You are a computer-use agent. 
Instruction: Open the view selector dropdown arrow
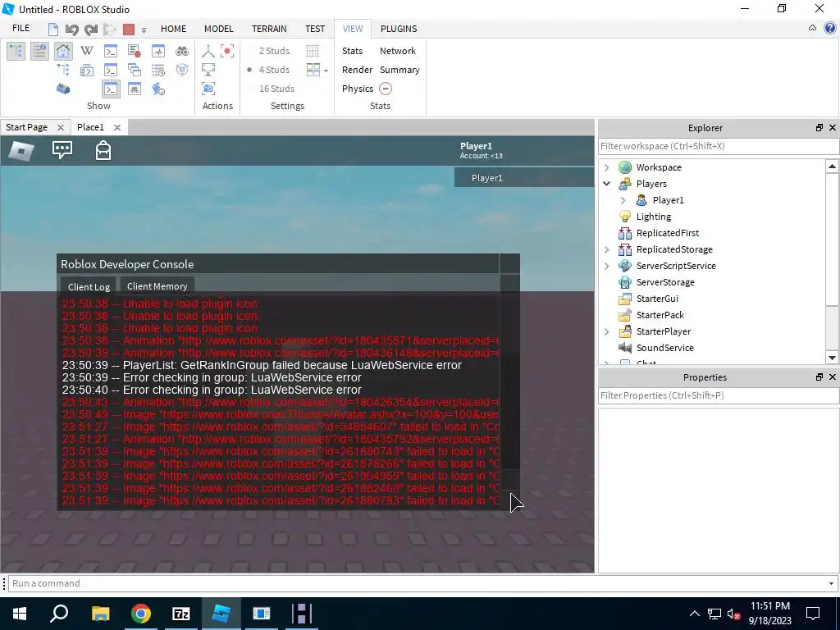coord(326,71)
